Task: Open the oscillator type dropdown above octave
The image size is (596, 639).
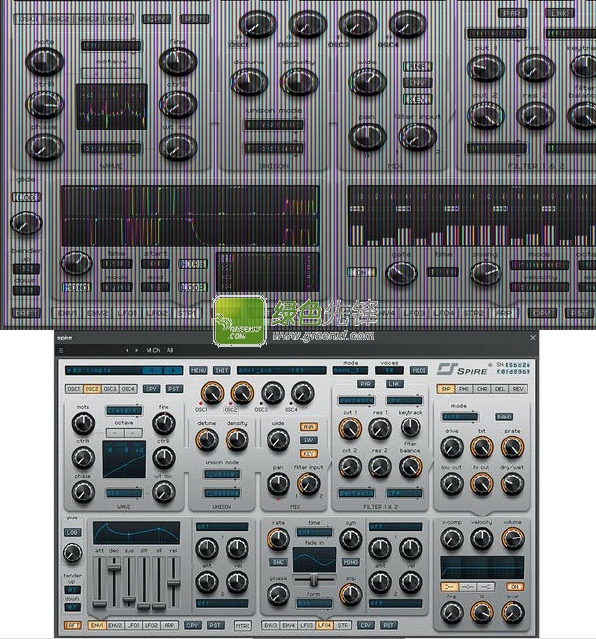Action: click(124, 410)
